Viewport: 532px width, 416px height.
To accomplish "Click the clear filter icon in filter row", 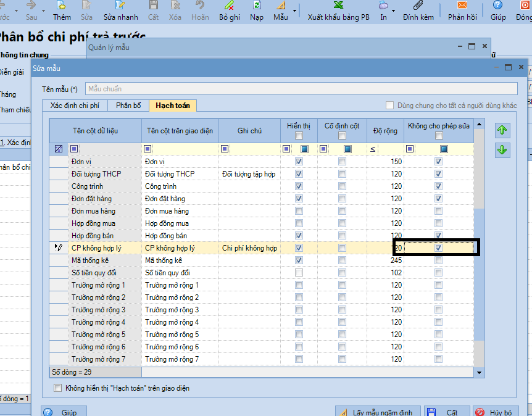I will tap(59, 149).
